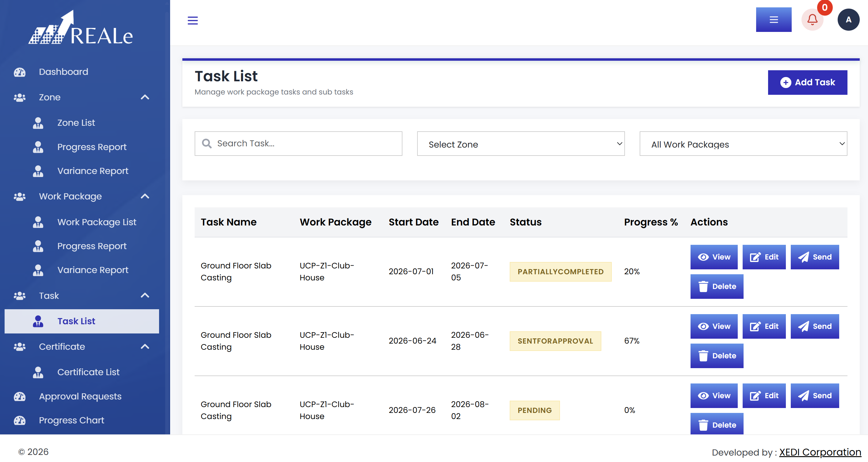Image resolution: width=868 pixels, height=462 pixels.
Task: Open Variance Report under Work Package
Action: (93, 270)
